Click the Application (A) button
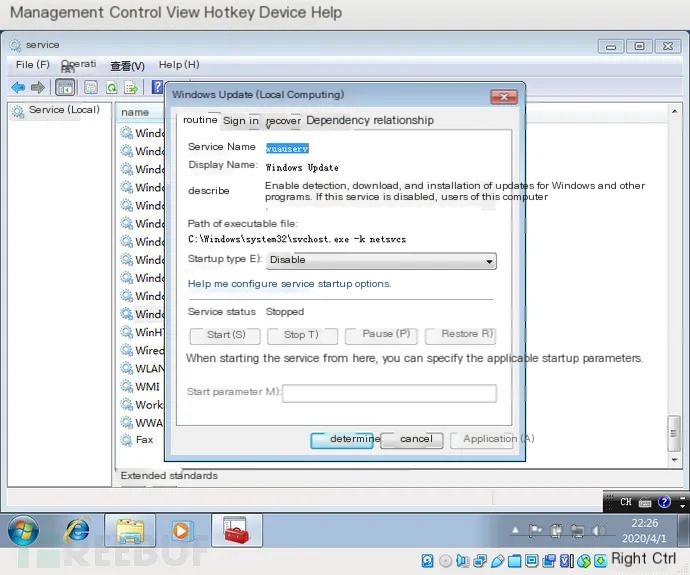The height and width of the screenshot is (575, 690). pyautogui.click(x=482, y=440)
